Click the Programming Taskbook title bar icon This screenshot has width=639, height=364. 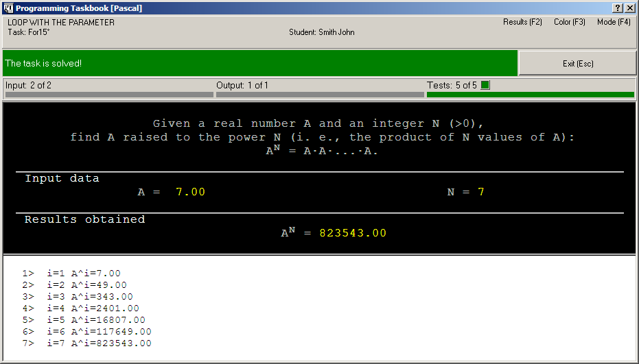[8, 8]
